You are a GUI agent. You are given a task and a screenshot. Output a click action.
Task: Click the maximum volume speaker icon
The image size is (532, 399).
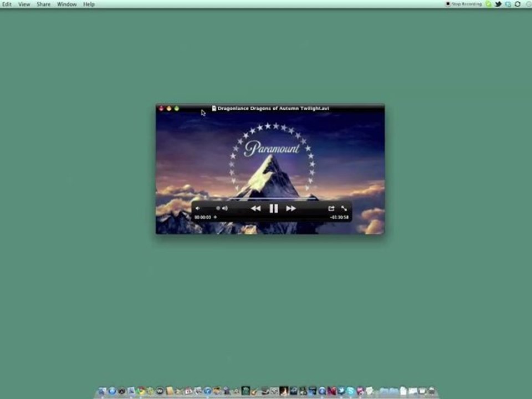point(225,208)
